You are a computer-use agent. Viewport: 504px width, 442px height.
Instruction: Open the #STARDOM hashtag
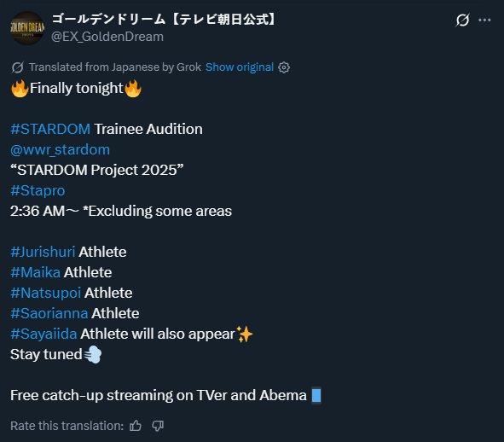coord(50,130)
